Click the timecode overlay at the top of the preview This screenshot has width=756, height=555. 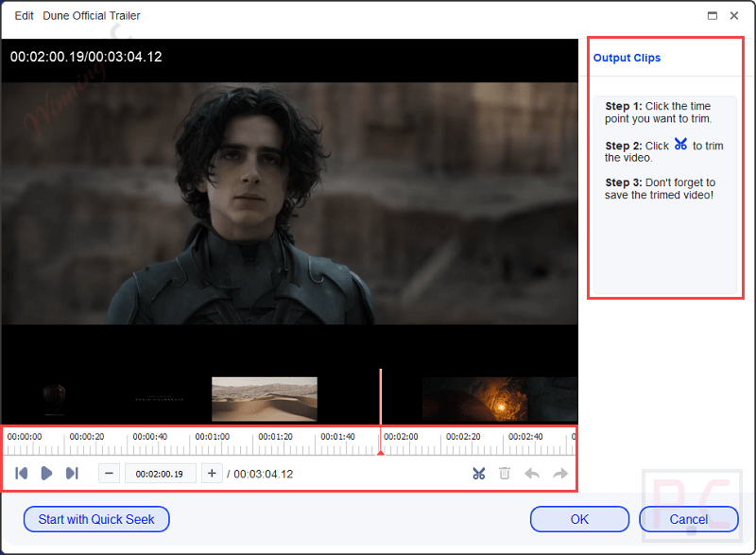86,57
